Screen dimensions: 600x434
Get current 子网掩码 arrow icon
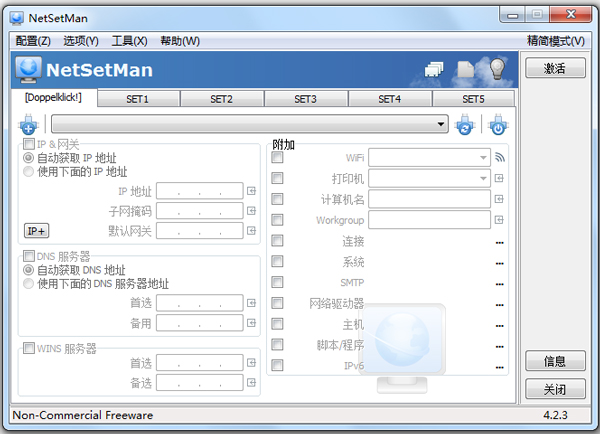[251, 210]
